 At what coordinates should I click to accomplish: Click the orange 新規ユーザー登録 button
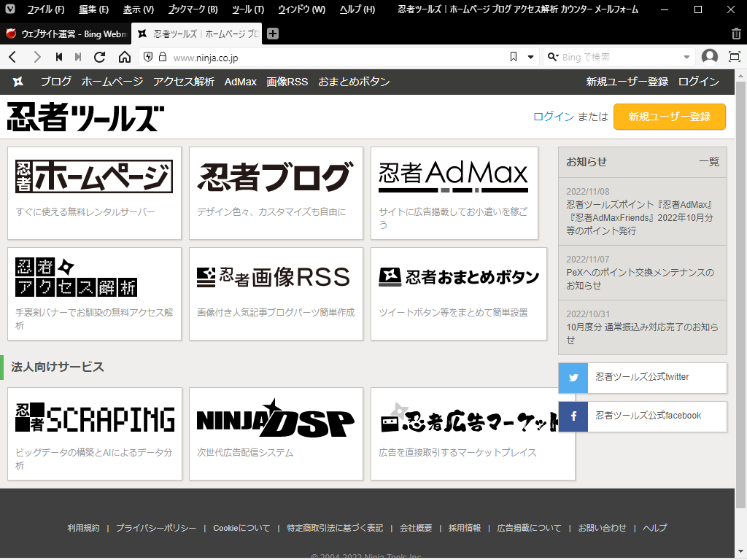pos(670,116)
